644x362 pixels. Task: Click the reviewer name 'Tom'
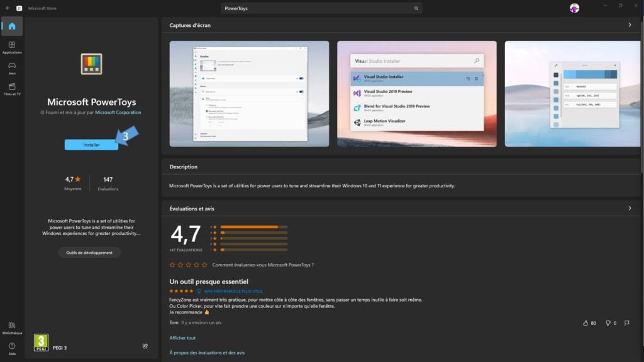pyautogui.click(x=174, y=322)
